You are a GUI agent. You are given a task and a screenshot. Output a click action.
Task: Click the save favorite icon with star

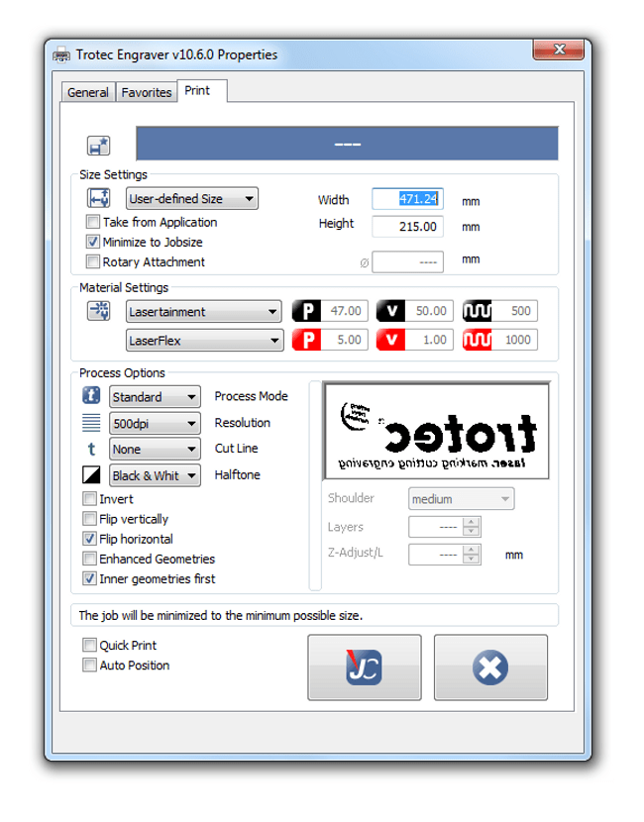pos(98,146)
